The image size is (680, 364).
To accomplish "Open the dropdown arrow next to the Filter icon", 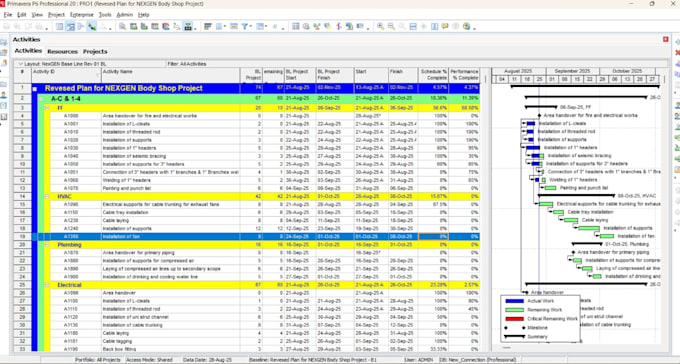I will [x=251, y=27].
